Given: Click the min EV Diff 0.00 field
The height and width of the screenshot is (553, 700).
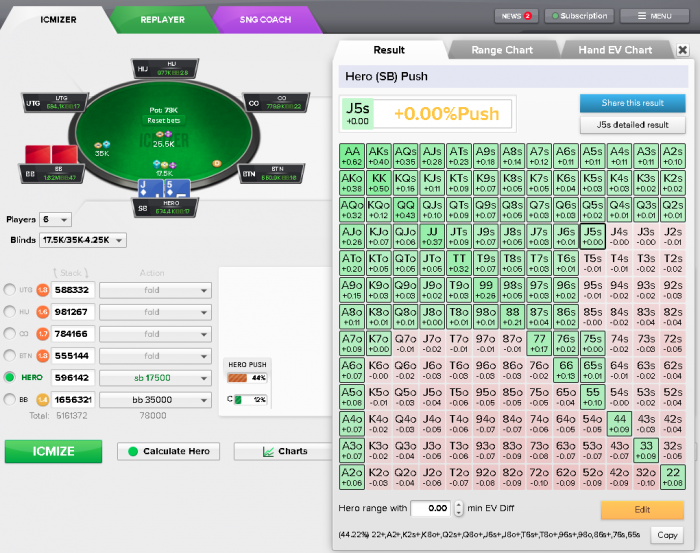Looking at the screenshot, I should [431, 508].
